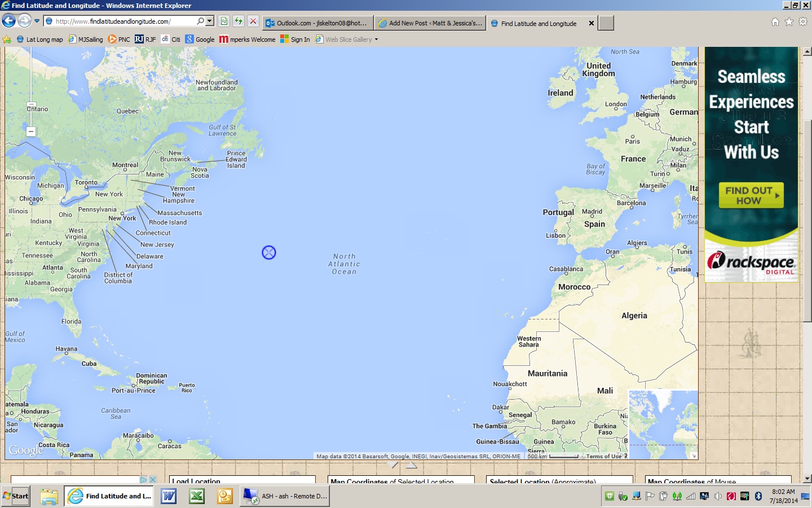Click FIND OUT HOW ad button
The height and width of the screenshot is (508, 812).
tap(751, 195)
